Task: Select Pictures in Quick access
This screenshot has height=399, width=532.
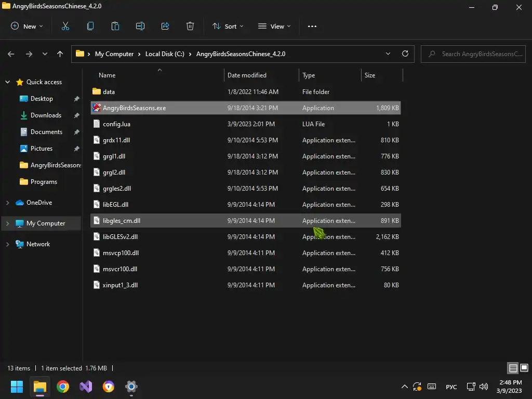Action: point(42,149)
